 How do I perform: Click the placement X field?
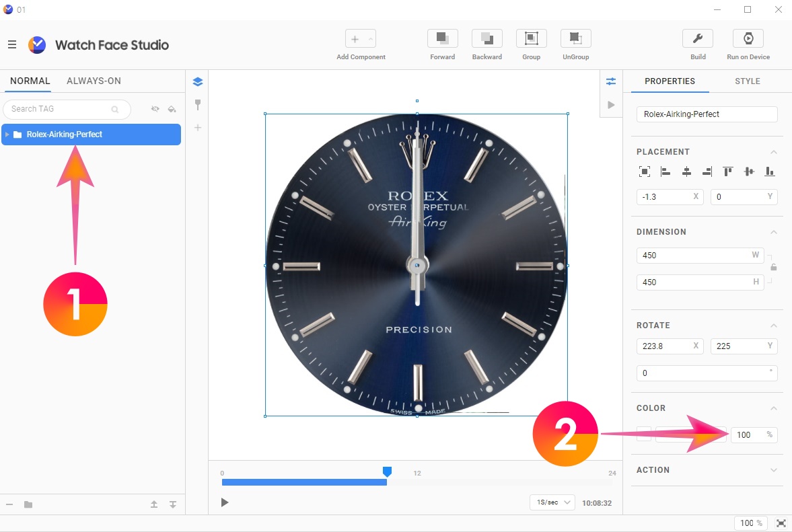click(x=670, y=197)
